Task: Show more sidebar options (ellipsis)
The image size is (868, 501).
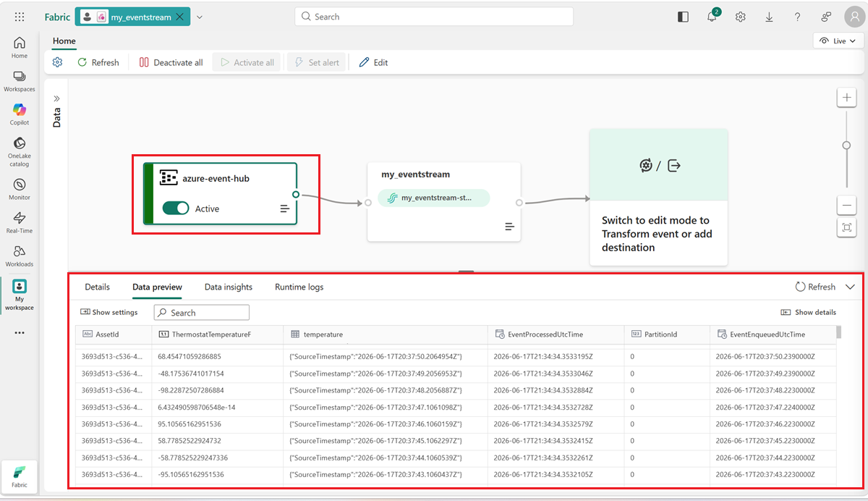Action: pos(20,333)
